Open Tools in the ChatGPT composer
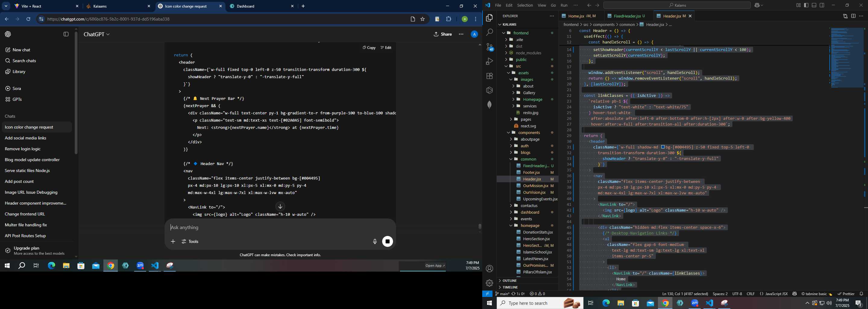Image resolution: width=868 pixels, height=309 pixels. pos(190,241)
